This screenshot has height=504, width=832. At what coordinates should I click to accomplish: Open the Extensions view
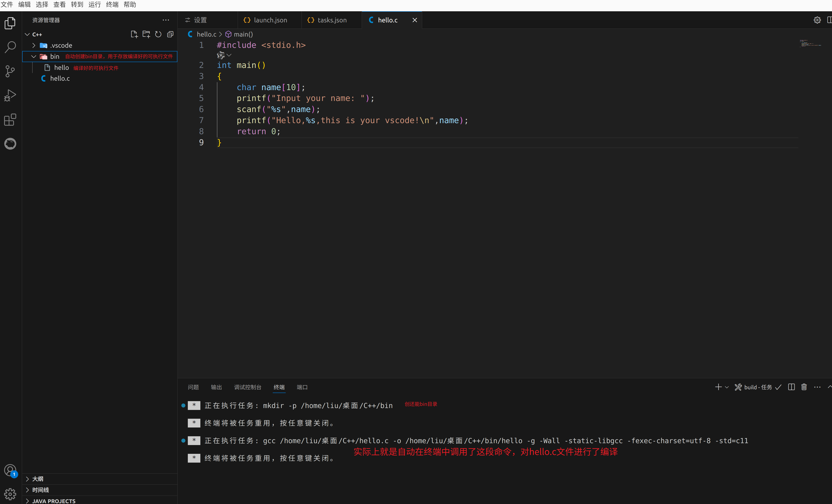pos(10,120)
